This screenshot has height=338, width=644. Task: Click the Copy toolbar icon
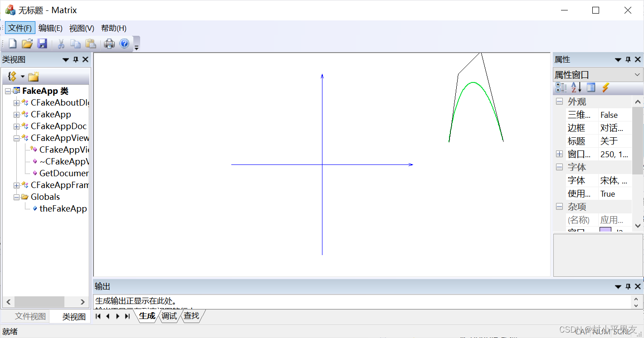click(75, 43)
